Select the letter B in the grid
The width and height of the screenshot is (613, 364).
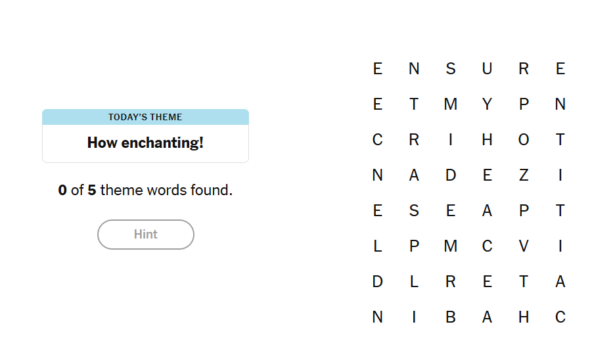pos(451,317)
